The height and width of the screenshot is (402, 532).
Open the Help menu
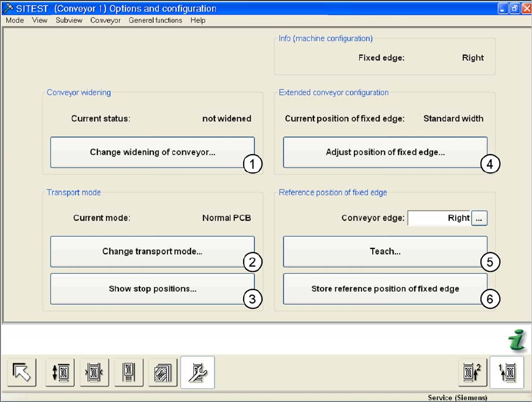(198, 21)
